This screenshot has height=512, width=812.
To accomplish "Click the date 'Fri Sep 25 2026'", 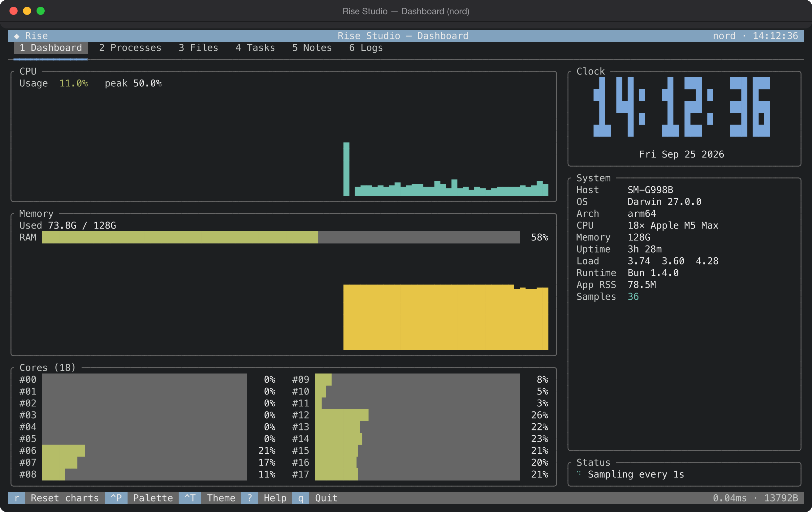I will [682, 154].
